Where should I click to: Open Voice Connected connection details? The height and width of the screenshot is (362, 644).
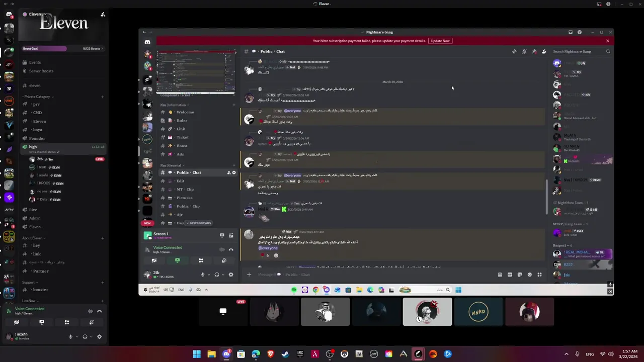30,309
